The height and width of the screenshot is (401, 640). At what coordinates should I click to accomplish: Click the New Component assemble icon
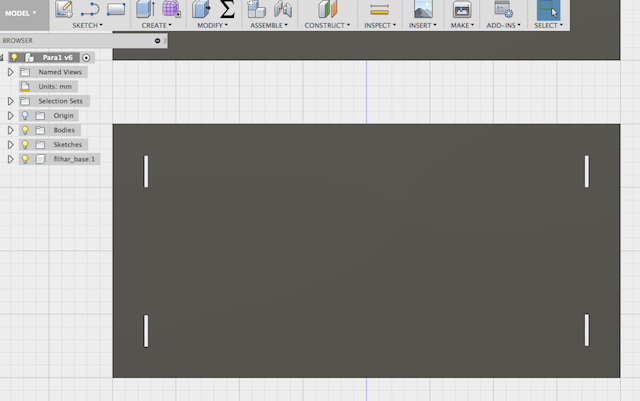[256, 9]
